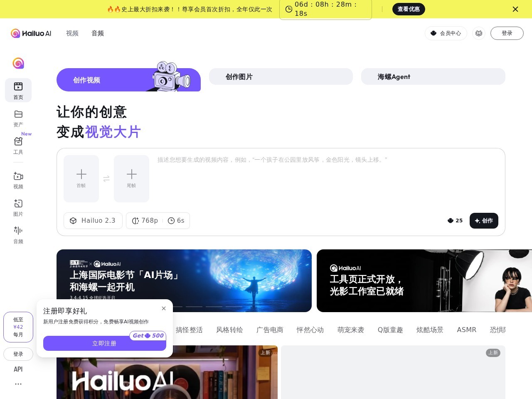Open the 音频 audio icon in sidebar
Viewport: 532px width, 399px height.
(x=18, y=234)
